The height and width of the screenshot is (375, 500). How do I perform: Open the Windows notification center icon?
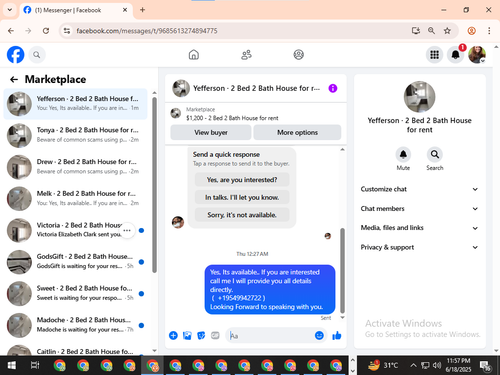[485, 366]
